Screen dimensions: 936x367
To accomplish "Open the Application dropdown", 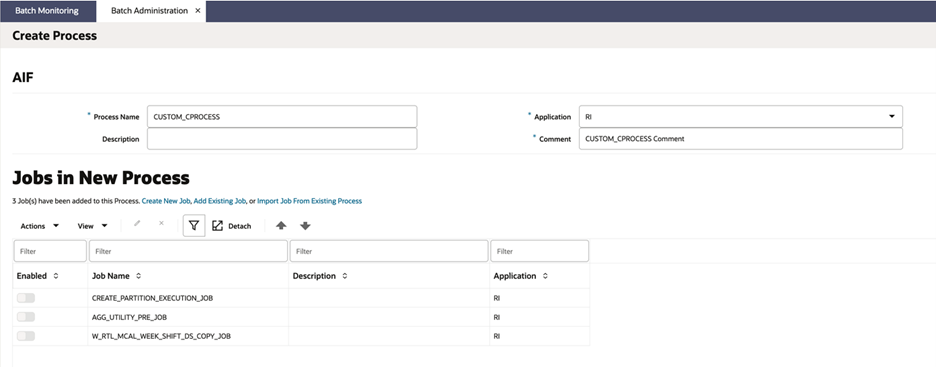I will tap(740, 116).
